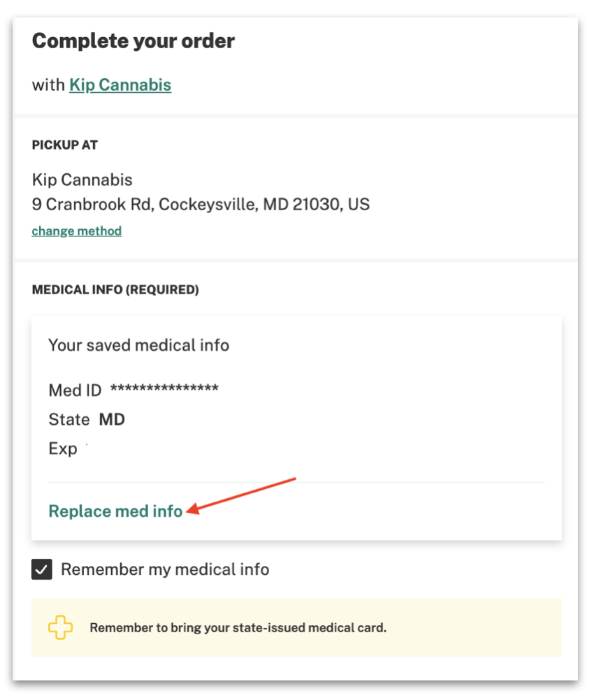Viewport: 590px width, 700px height.
Task: Select the masked Med ID value
Action: click(164, 388)
